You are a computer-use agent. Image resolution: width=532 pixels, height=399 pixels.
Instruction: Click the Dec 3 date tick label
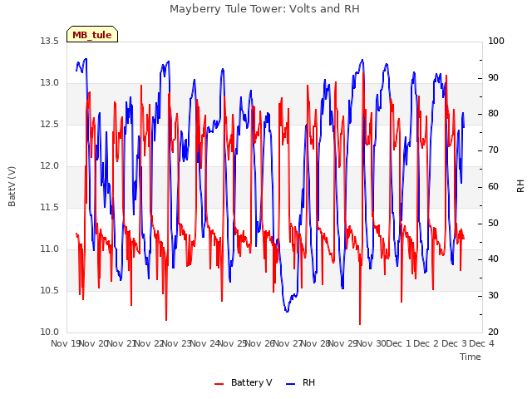click(454, 343)
